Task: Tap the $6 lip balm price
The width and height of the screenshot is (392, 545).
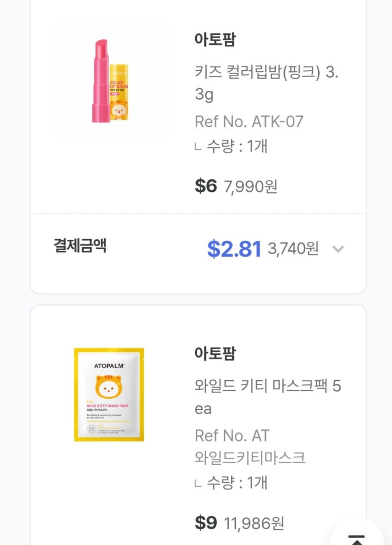Action: coord(206,186)
